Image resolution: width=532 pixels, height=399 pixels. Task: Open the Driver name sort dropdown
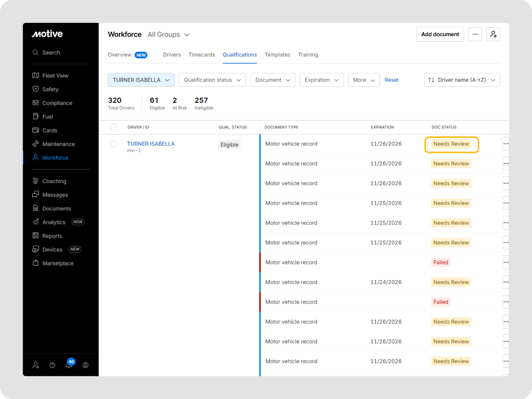(x=462, y=80)
